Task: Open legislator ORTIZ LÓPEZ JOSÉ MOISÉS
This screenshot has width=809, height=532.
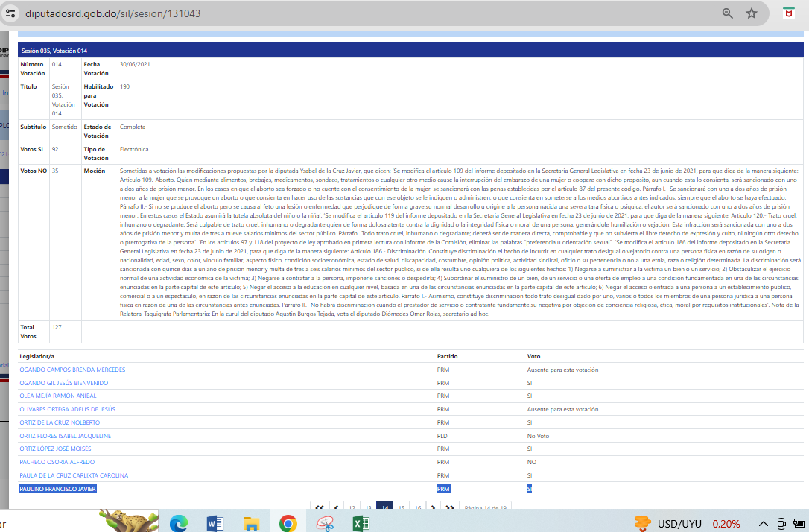Action: (x=55, y=449)
